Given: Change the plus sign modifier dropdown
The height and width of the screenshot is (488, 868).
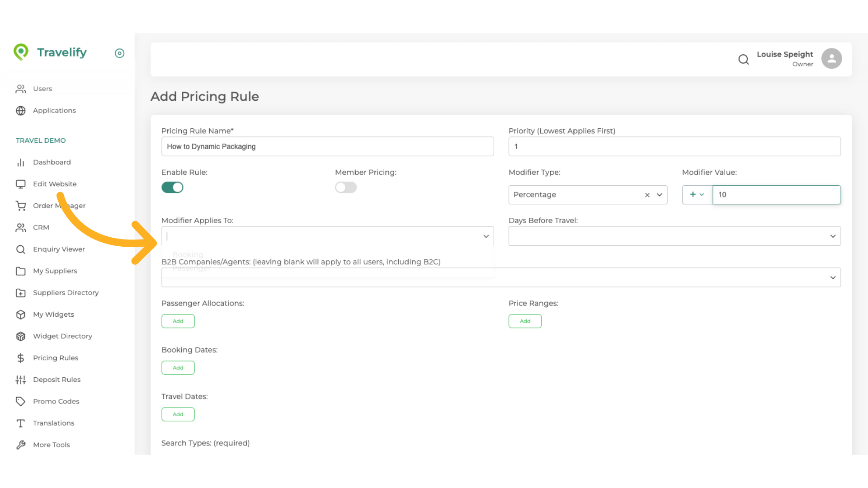Looking at the screenshot, I should [697, 195].
